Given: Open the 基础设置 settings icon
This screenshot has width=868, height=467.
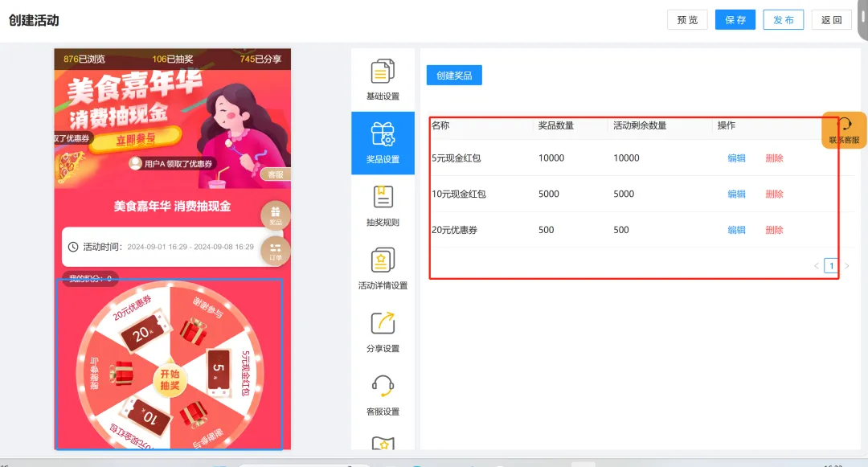Looking at the screenshot, I should point(383,72).
